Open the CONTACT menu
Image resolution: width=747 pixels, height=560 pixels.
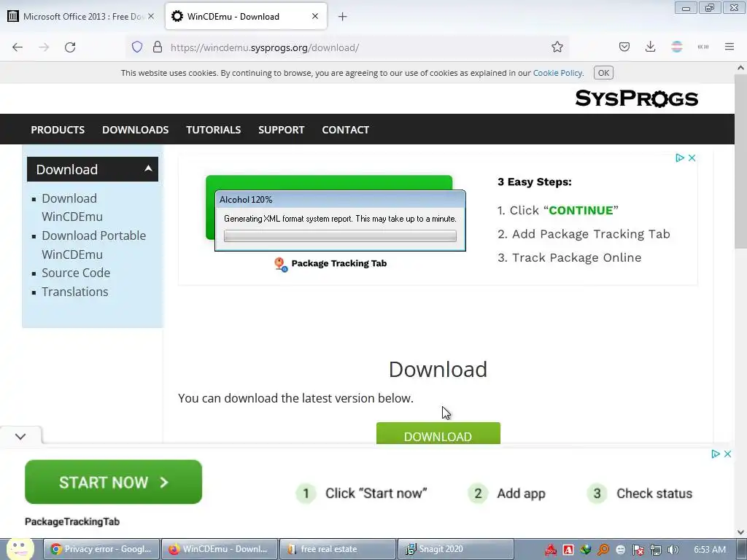pos(345,130)
